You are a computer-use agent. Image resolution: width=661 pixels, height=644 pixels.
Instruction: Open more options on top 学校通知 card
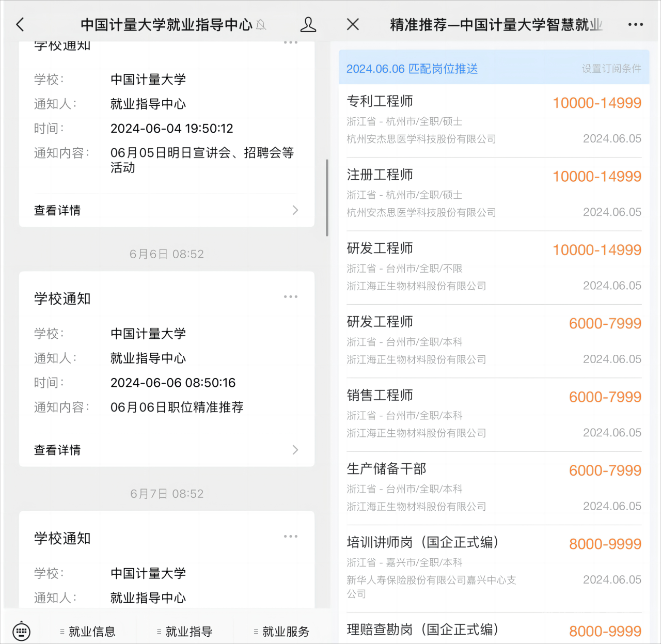click(291, 43)
